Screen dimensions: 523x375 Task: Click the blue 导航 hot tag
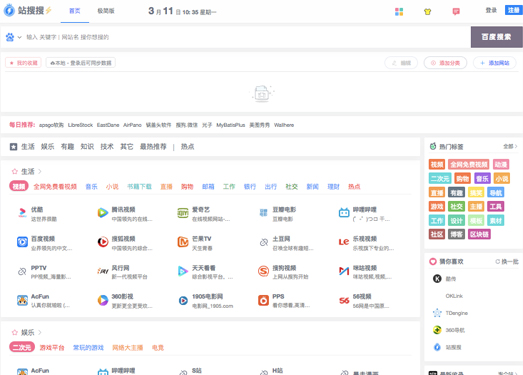(495, 193)
